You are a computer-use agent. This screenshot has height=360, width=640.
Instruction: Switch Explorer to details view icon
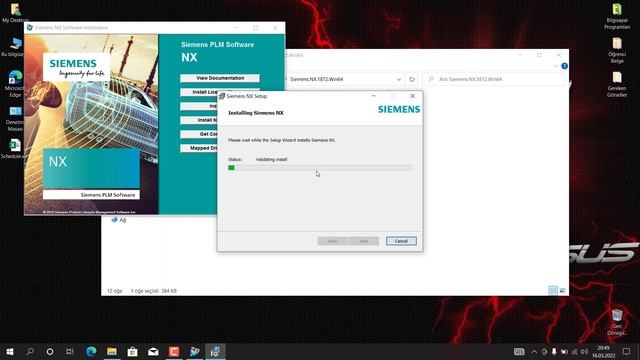tap(553, 291)
